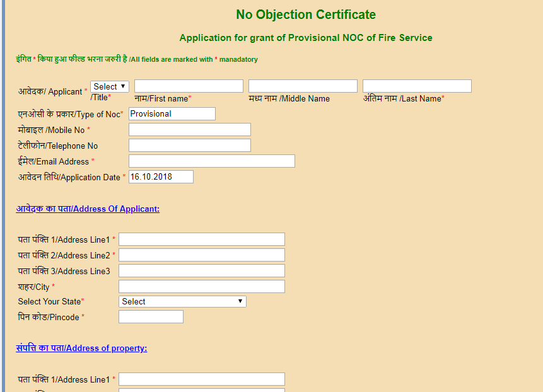Select the Email Address input field
The height and width of the screenshot is (392, 543).
(211, 161)
